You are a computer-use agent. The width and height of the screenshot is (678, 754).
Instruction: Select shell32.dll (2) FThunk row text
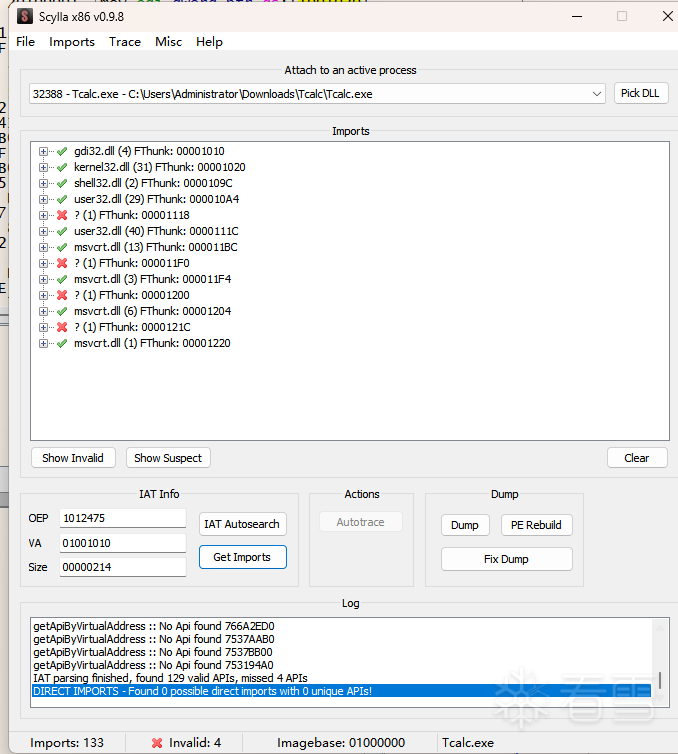click(x=153, y=183)
